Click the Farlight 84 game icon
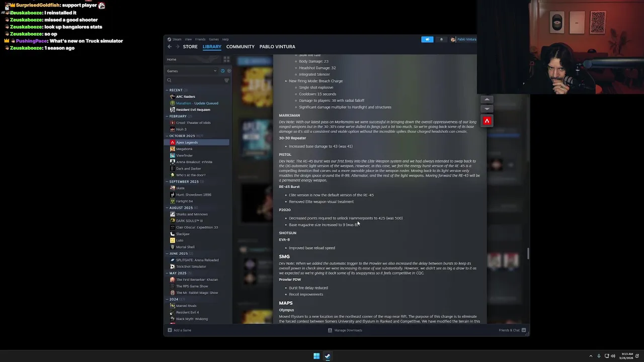644x362 pixels. coord(173,201)
